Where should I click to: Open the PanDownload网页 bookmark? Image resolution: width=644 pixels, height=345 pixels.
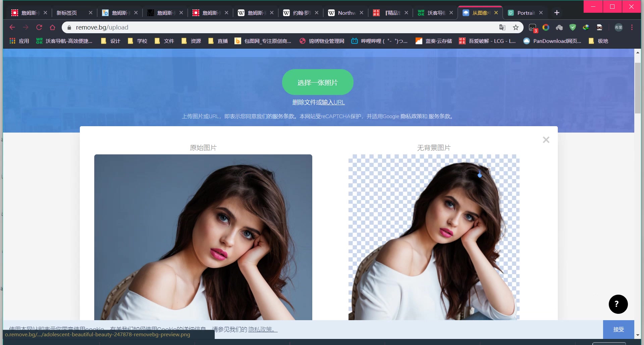(x=552, y=41)
